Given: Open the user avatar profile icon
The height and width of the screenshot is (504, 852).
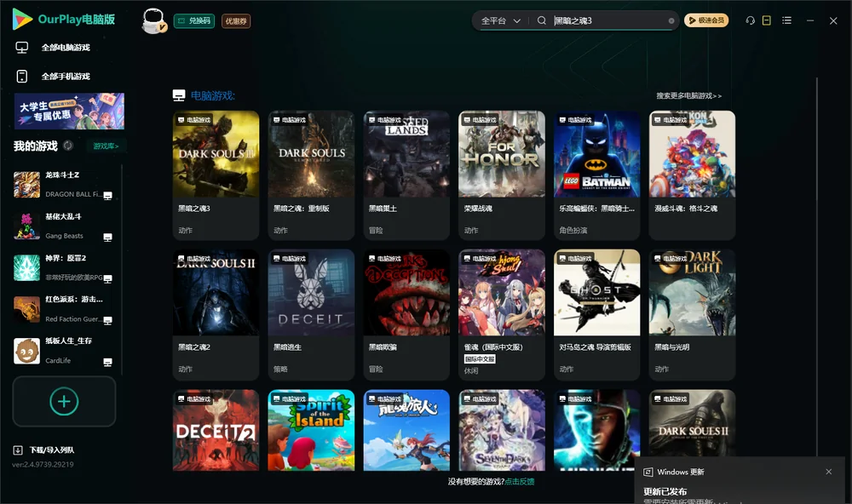Looking at the screenshot, I should point(153,20).
